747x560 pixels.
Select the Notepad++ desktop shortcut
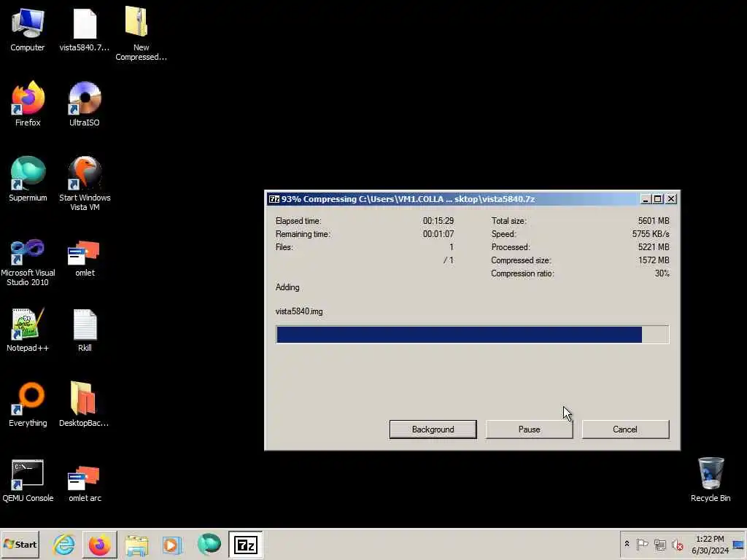click(x=28, y=330)
